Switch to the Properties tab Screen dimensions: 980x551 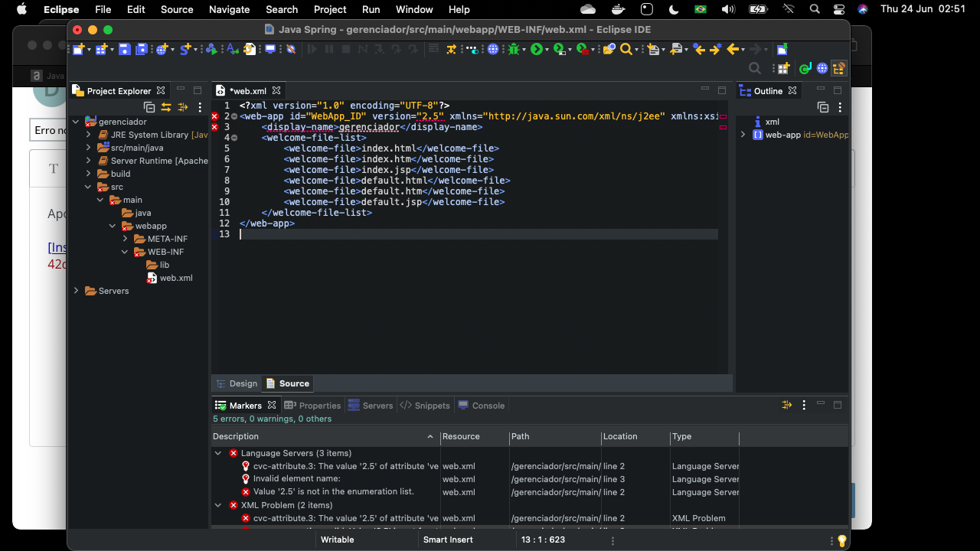pyautogui.click(x=312, y=406)
